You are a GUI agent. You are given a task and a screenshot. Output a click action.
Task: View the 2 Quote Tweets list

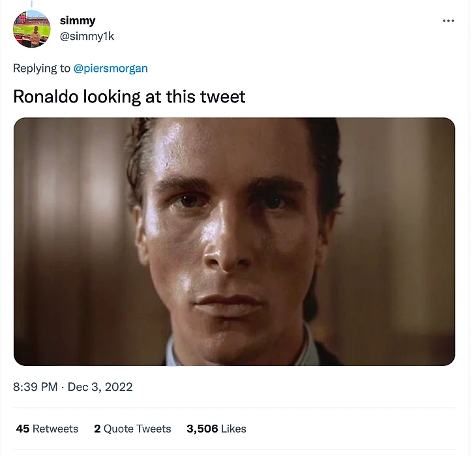(132, 429)
